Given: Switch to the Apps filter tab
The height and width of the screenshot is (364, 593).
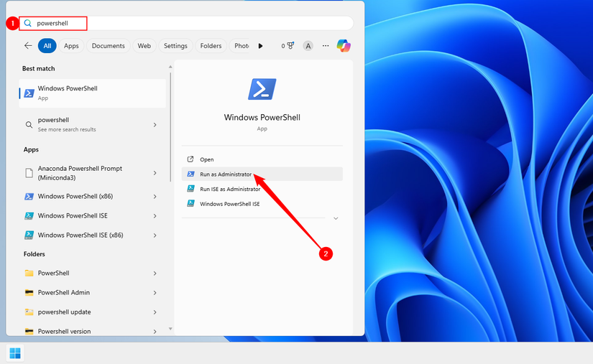Looking at the screenshot, I should click(71, 46).
